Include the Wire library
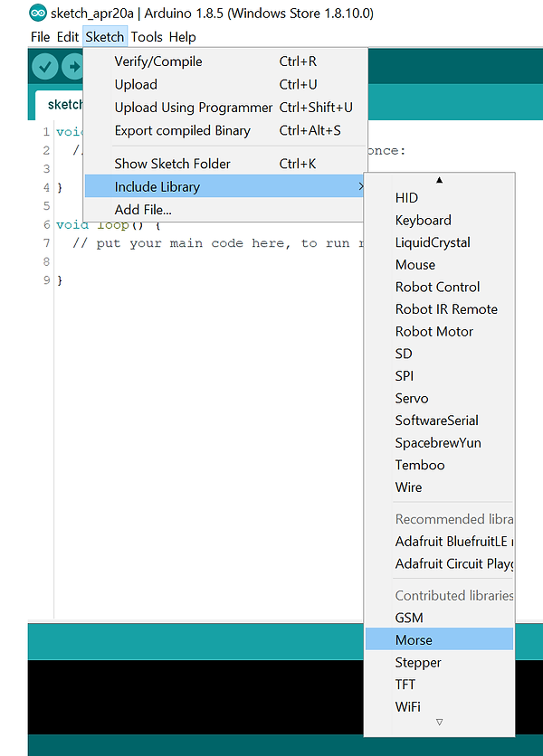This screenshot has width=543, height=756. tap(439, 487)
